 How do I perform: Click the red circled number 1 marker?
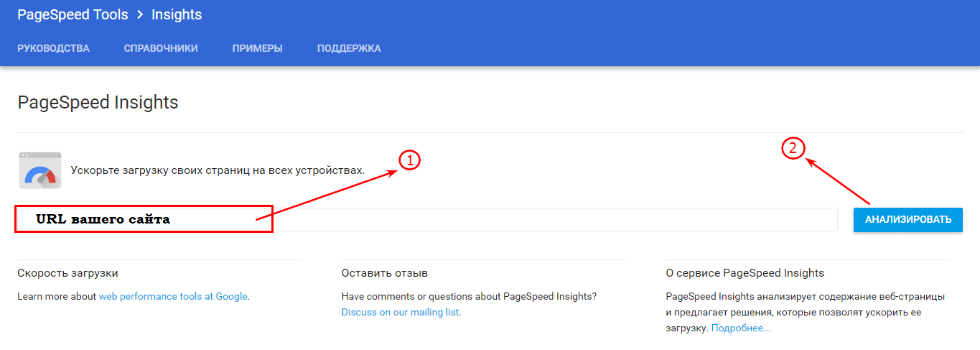pos(409,160)
